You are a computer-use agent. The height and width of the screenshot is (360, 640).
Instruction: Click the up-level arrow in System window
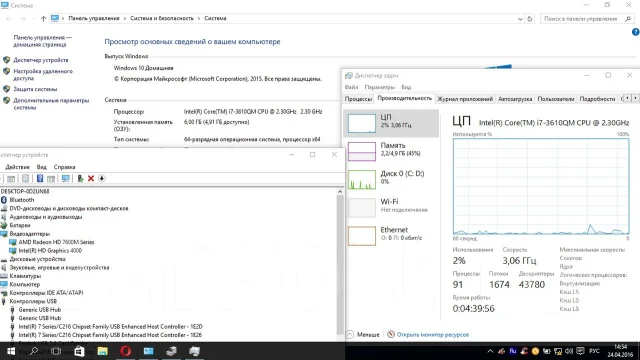43,19
